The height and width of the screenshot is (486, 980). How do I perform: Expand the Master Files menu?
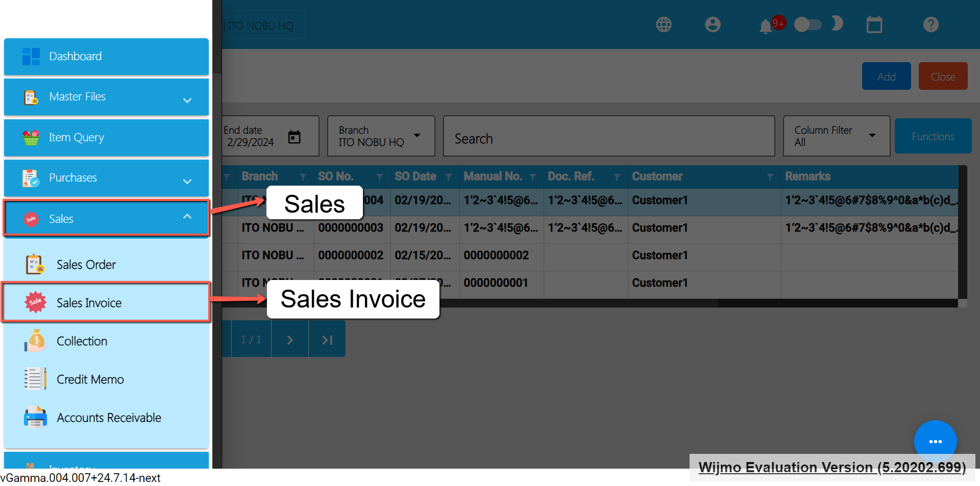tap(106, 97)
